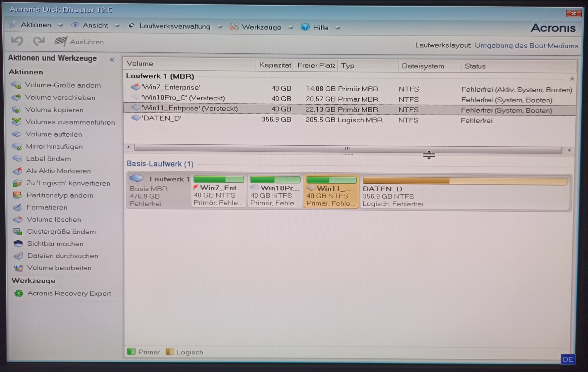Collapse the Laufwerk 1 (MBR) group
This screenshot has width=588, height=372.
coord(572,79)
